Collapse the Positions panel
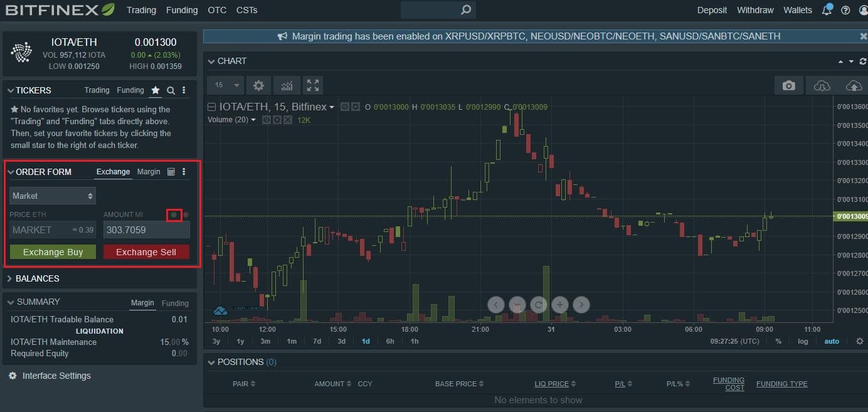The width and height of the screenshot is (868, 412). pos(211,362)
